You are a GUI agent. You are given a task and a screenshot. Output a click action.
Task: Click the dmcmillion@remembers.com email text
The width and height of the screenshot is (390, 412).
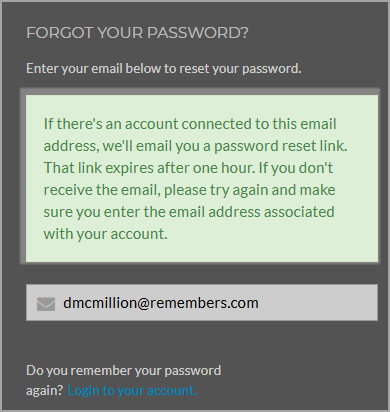click(x=161, y=303)
